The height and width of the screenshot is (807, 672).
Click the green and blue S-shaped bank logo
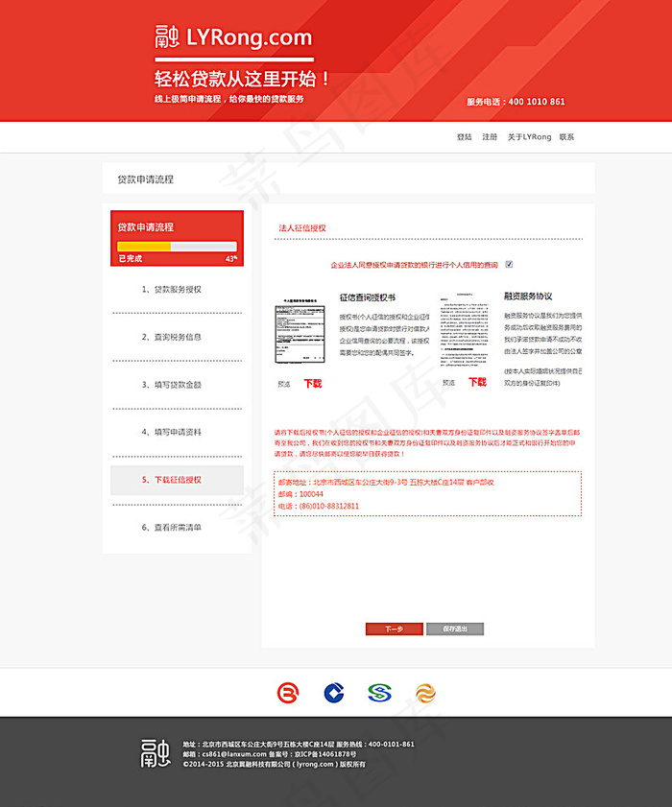[x=379, y=693]
